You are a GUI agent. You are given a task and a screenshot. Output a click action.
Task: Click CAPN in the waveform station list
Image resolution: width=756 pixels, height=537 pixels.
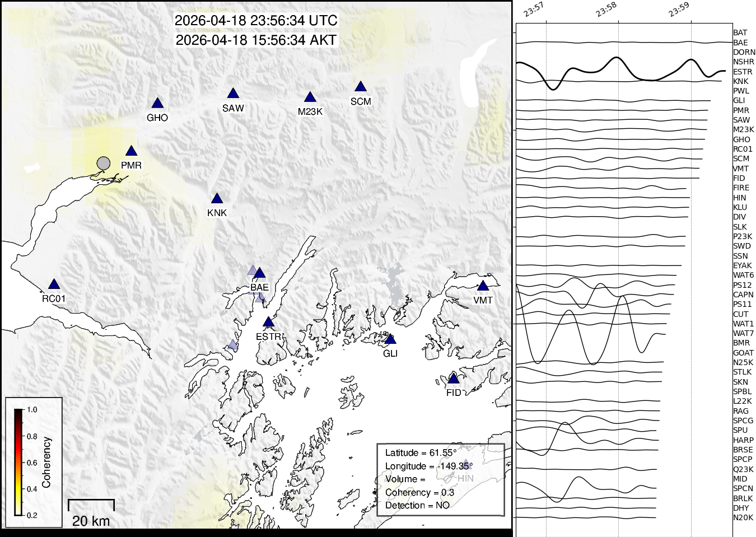coord(743,295)
